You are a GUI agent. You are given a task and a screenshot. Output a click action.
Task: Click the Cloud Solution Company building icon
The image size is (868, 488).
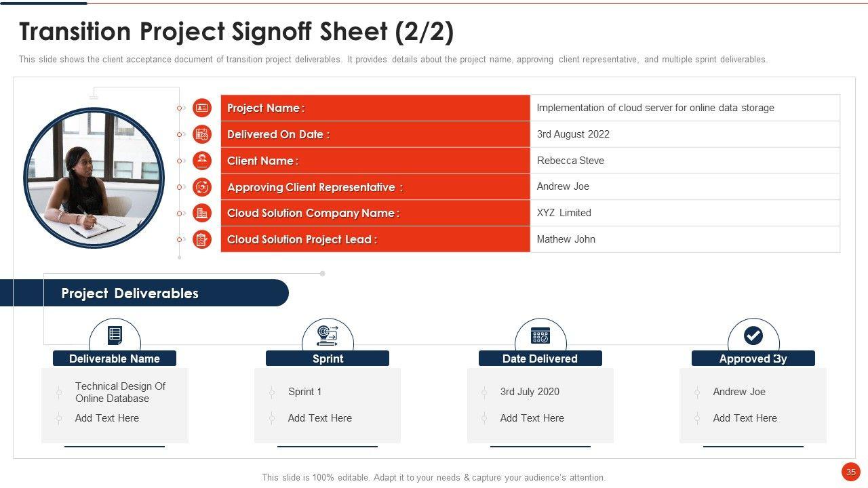click(x=202, y=213)
